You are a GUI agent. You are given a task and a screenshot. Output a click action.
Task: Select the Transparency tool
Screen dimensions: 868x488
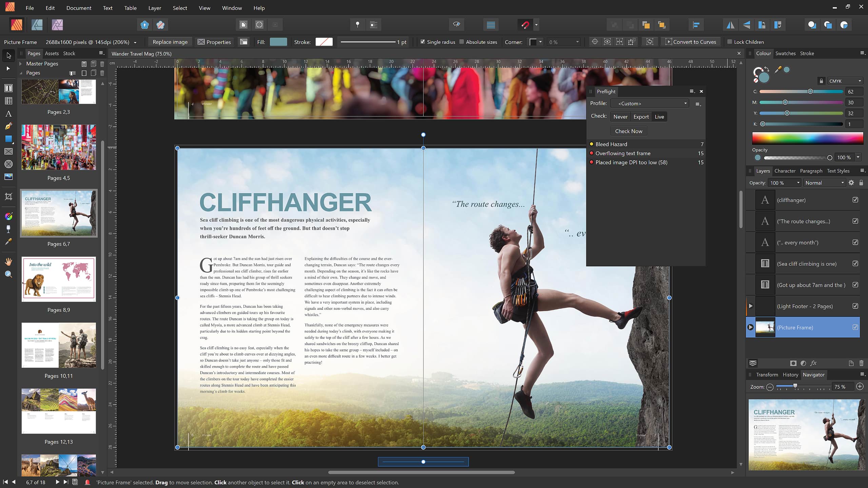8,229
